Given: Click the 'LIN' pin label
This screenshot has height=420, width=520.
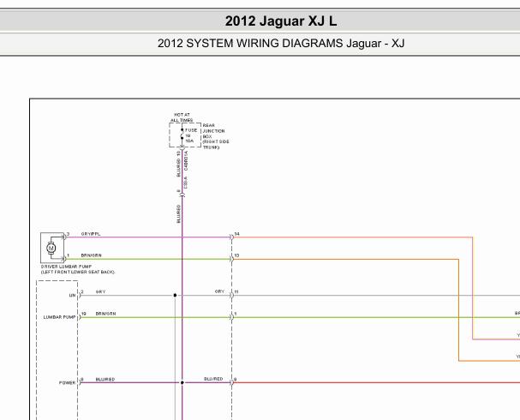Looking at the screenshot, I should (x=72, y=295).
